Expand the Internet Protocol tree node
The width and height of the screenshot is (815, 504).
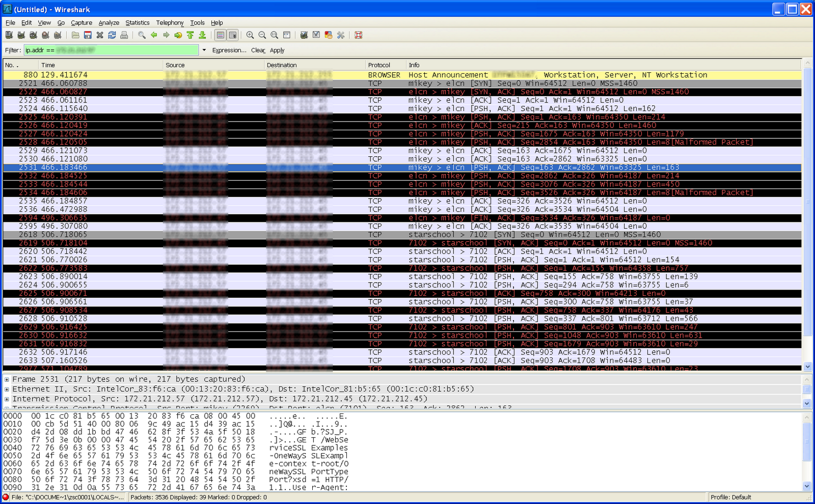point(7,399)
